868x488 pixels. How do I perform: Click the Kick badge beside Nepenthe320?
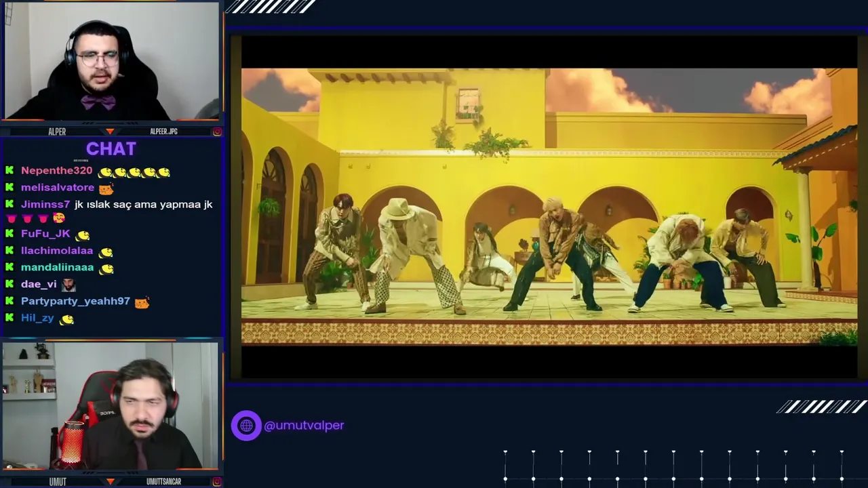click(x=9, y=171)
